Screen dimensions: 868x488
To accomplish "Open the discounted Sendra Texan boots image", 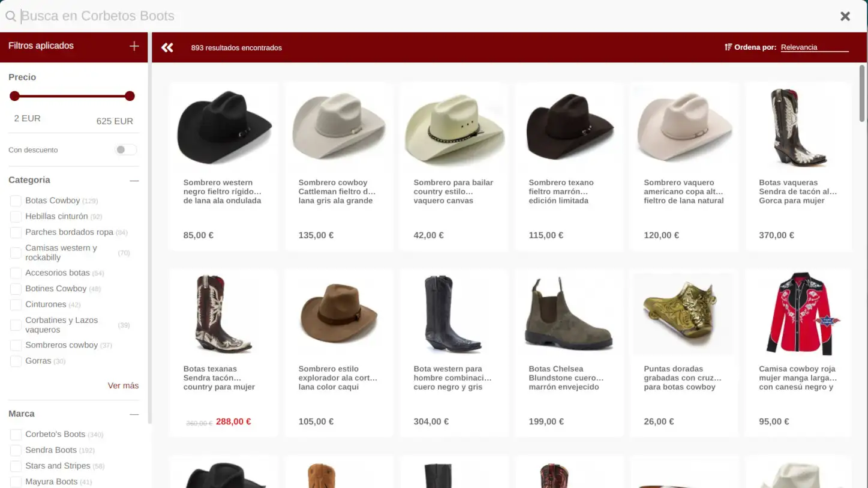I will (224, 314).
